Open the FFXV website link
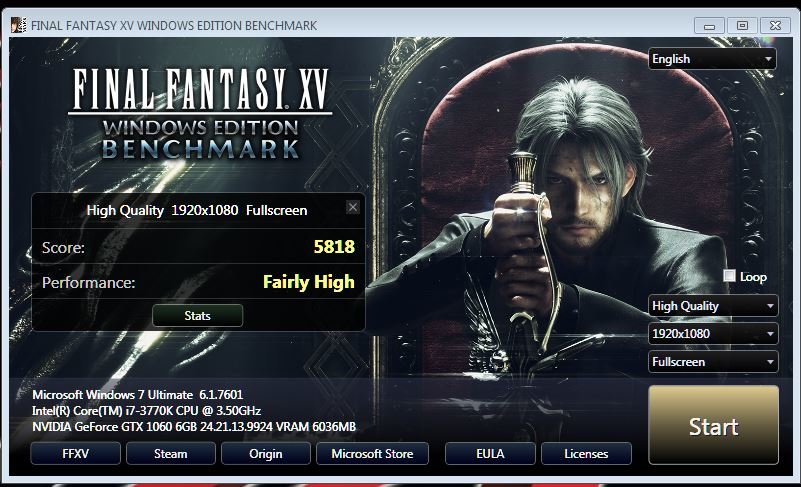Image resolution: width=801 pixels, height=487 pixels. [76, 453]
